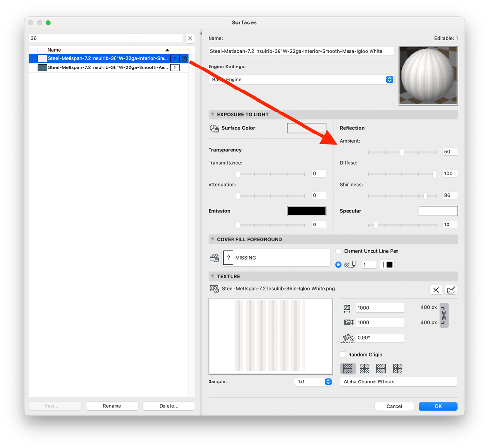Click the pen number field showing 1
The image size is (489, 448).
369,265
